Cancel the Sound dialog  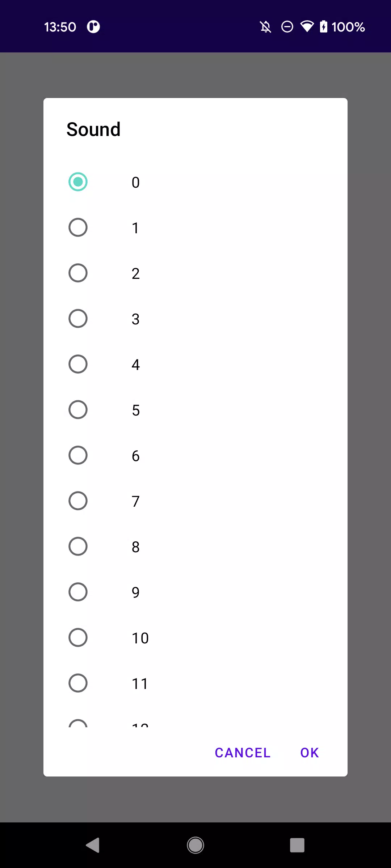tap(243, 753)
